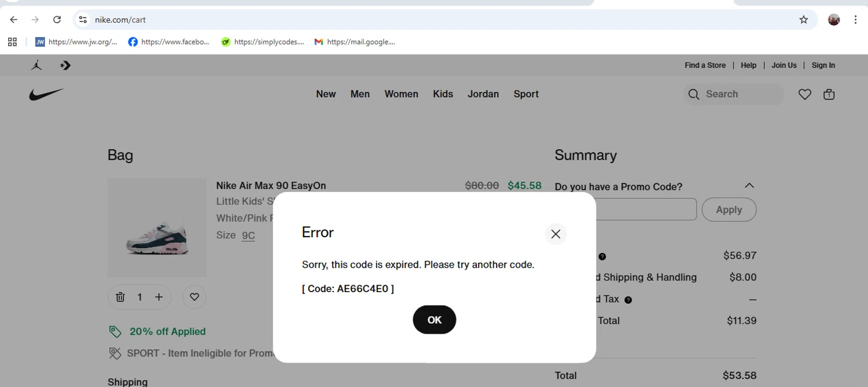Close the Error dialog with X
The height and width of the screenshot is (387, 868).
(556, 234)
